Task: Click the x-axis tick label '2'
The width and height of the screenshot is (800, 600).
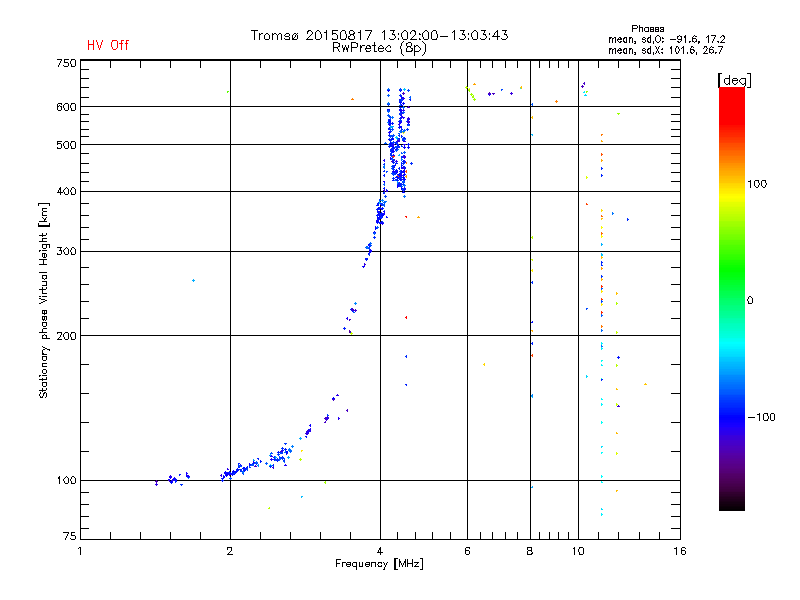Action: click(230, 551)
